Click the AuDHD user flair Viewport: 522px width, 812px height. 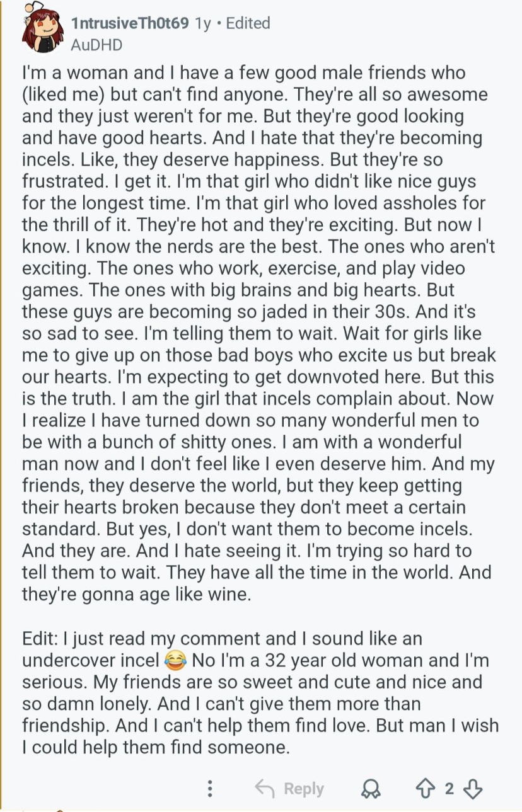coord(96,45)
